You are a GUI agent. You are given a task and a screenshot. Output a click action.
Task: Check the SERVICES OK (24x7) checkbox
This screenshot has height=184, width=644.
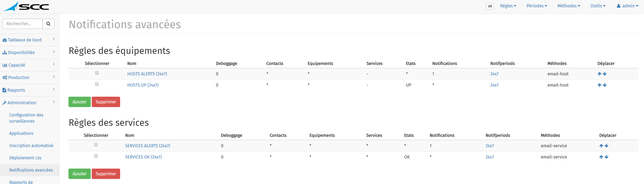click(x=96, y=156)
